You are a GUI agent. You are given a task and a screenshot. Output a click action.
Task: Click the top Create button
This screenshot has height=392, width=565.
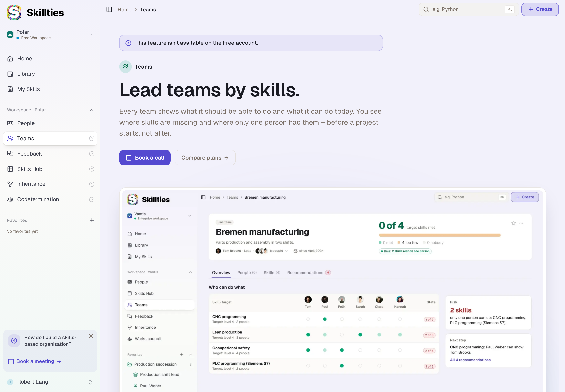point(540,9)
